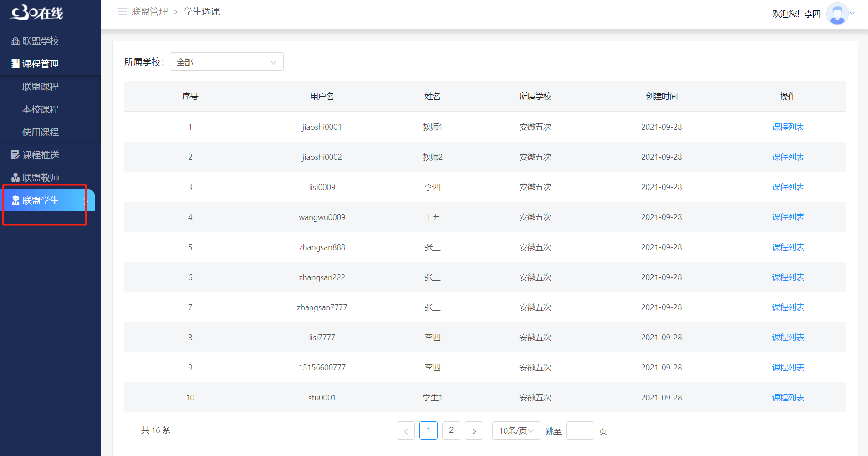This screenshot has height=456, width=868.
Task: Select page 1 in pagination
Action: [429, 430]
